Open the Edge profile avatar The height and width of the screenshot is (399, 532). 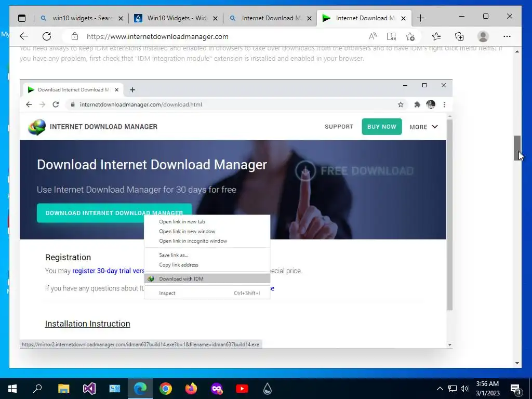pos(483,37)
